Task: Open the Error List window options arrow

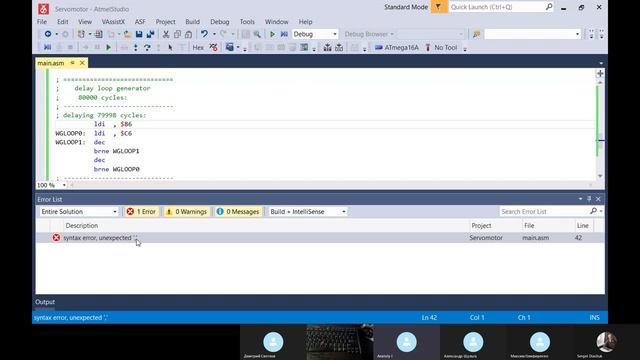Action: (580, 199)
